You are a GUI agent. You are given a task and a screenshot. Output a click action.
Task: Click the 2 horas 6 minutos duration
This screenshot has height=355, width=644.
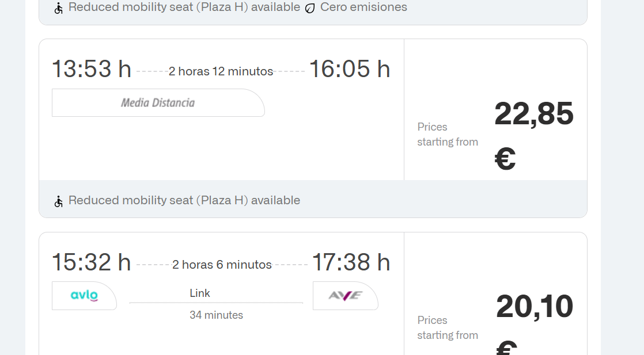click(222, 265)
